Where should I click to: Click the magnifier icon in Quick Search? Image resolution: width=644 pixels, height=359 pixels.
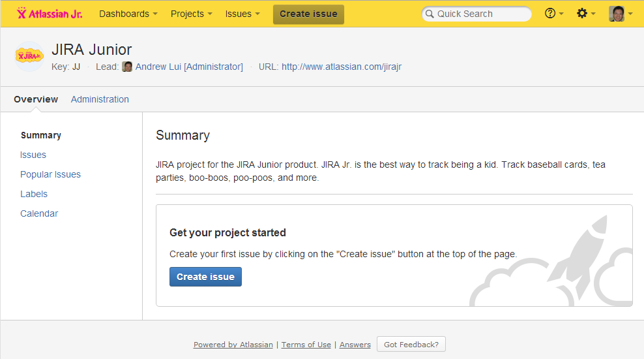(430, 14)
